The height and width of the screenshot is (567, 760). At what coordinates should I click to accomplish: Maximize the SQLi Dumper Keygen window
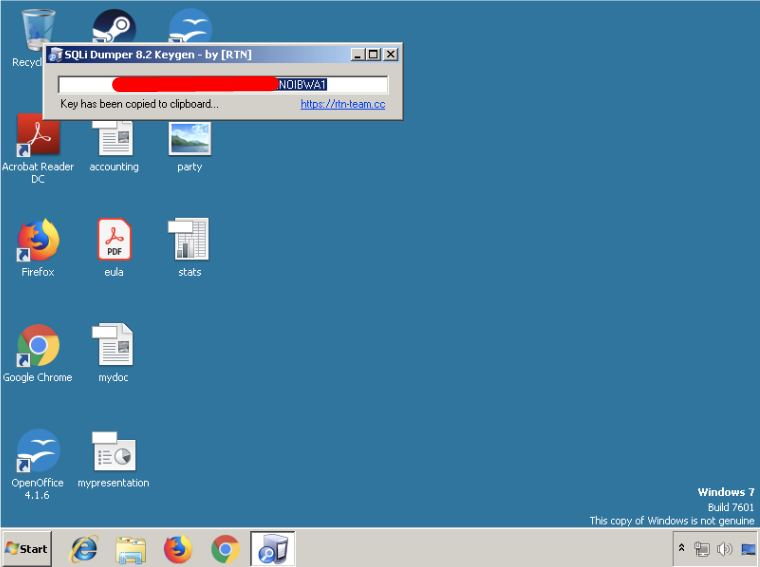[373, 54]
